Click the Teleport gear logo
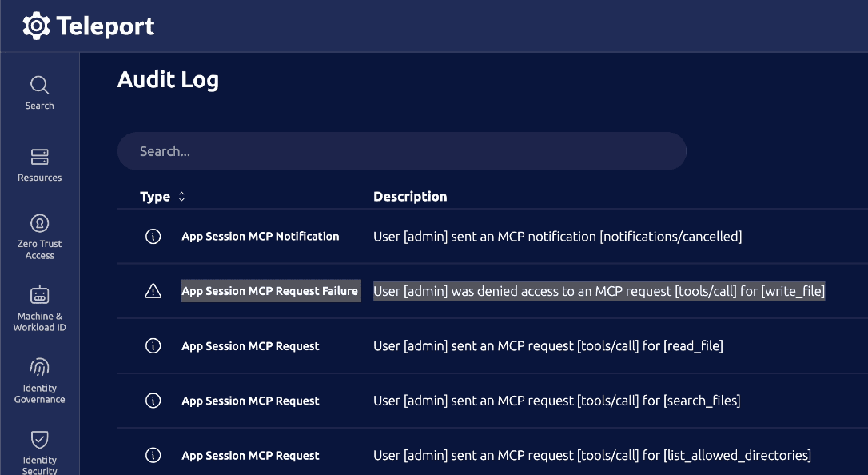Screen dimensions: 868x475 coord(36,26)
